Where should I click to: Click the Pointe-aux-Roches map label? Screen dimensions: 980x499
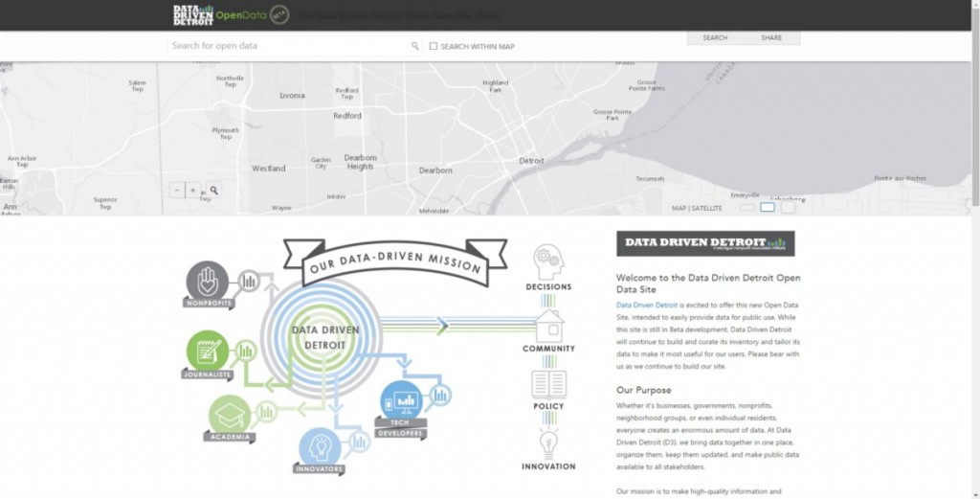click(x=900, y=178)
